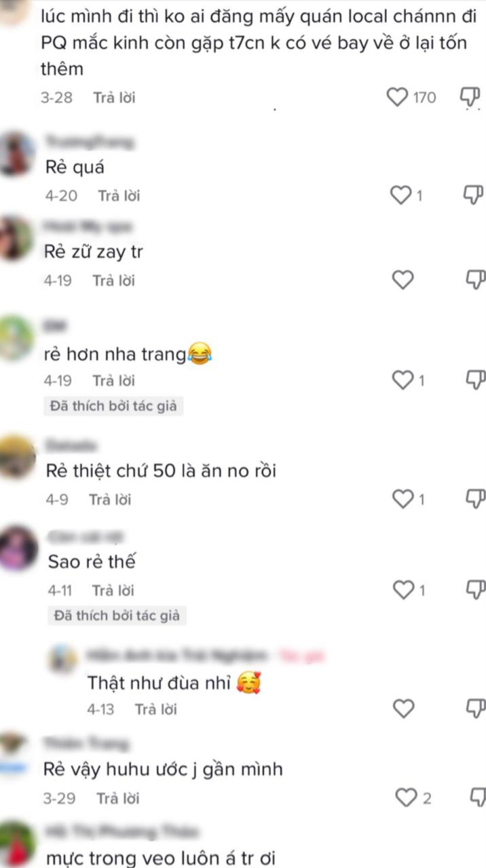
Task: Like the 'Sao rẻ thế' comment
Action: coord(403,591)
